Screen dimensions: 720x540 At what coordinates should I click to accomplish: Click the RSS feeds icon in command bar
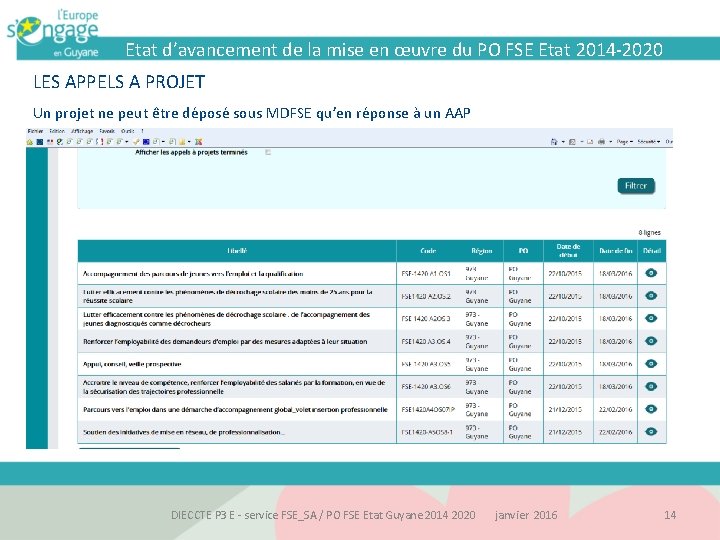572,142
